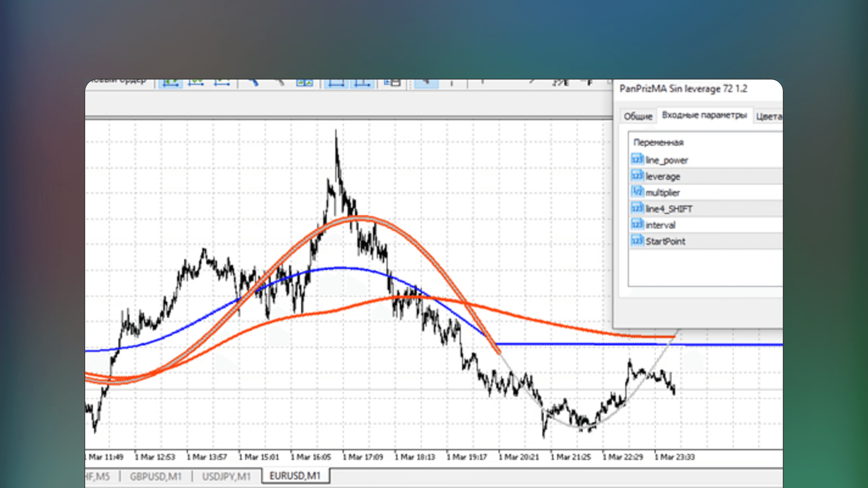Image resolution: width=868 pixels, height=488 pixels.
Task: Switch to the Общие tab
Action: [638, 116]
